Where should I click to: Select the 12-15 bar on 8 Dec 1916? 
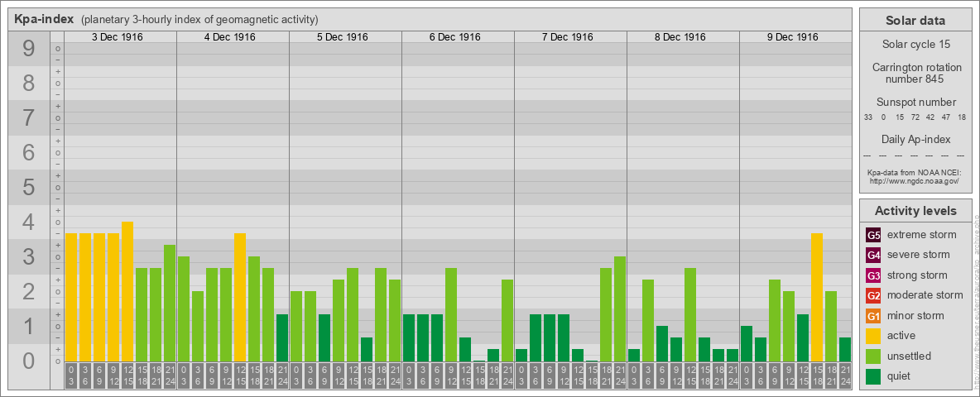(690, 314)
